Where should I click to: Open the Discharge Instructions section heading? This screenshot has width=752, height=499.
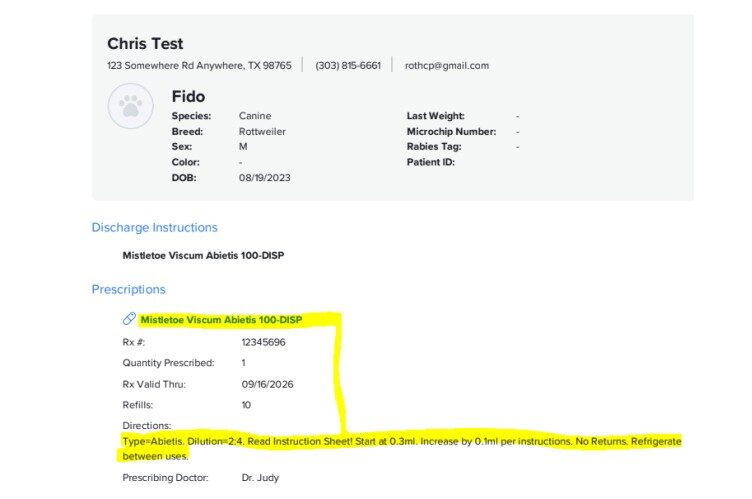[x=154, y=227]
